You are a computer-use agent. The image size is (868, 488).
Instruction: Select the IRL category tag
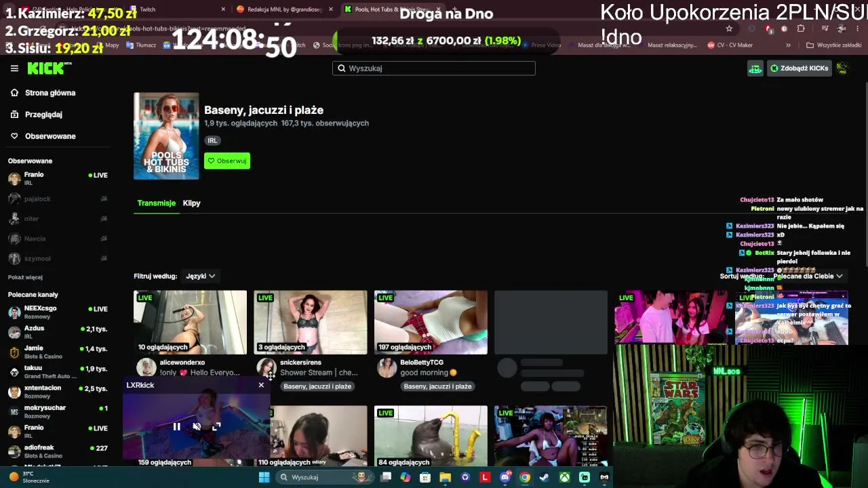pos(212,140)
